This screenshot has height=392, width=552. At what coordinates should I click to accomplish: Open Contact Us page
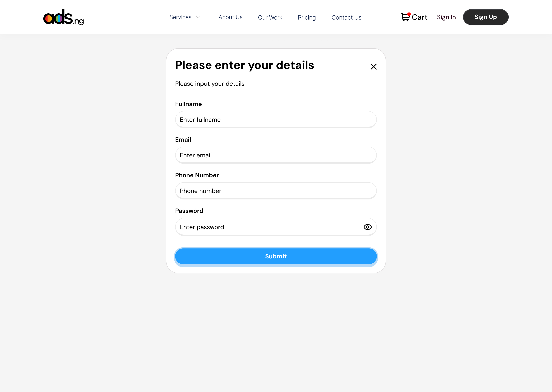click(346, 18)
